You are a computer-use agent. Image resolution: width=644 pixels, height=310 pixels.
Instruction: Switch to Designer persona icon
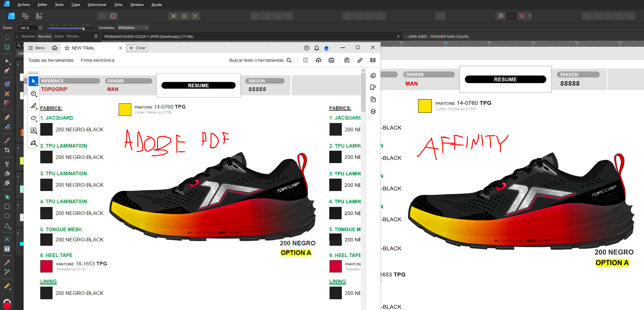11,16
